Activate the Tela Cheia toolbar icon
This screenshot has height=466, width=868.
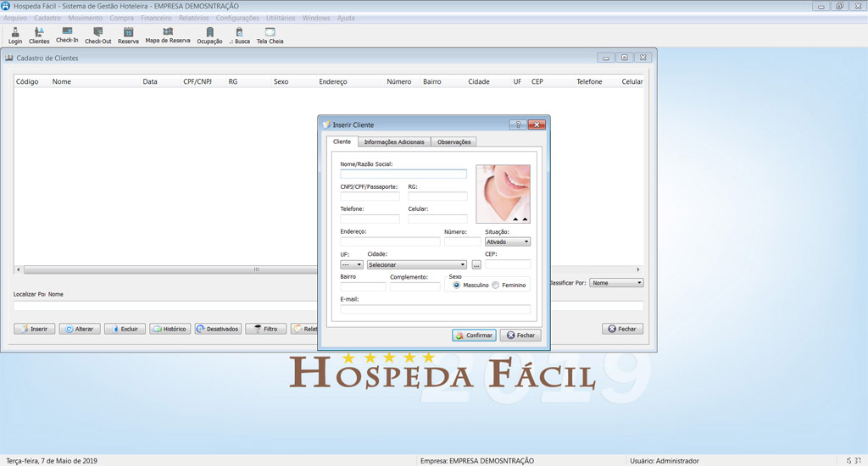(x=270, y=36)
